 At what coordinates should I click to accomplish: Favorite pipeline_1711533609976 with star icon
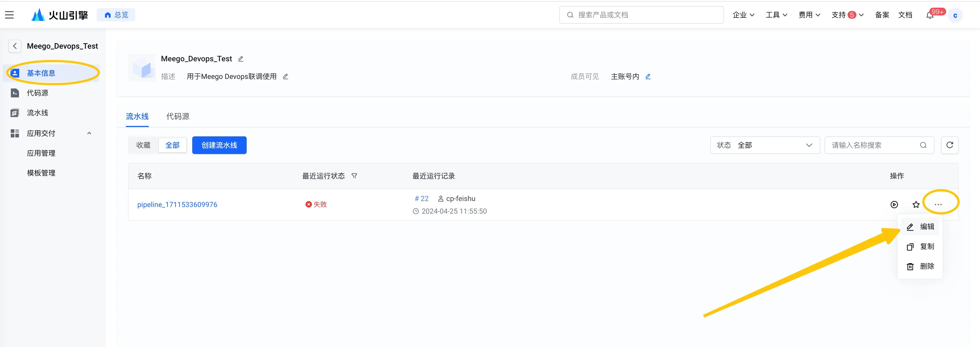click(x=916, y=205)
